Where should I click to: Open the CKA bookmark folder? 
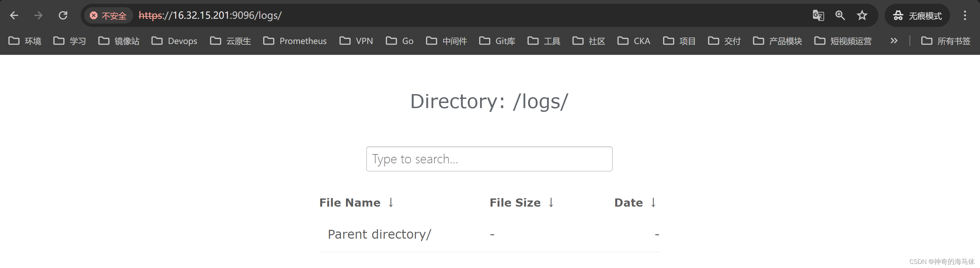pos(634,41)
